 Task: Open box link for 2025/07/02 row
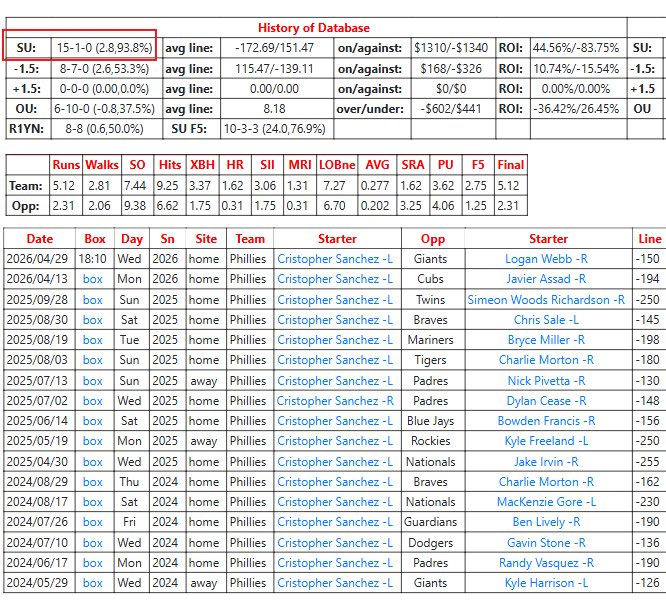pyautogui.click(x=93, y=401)
